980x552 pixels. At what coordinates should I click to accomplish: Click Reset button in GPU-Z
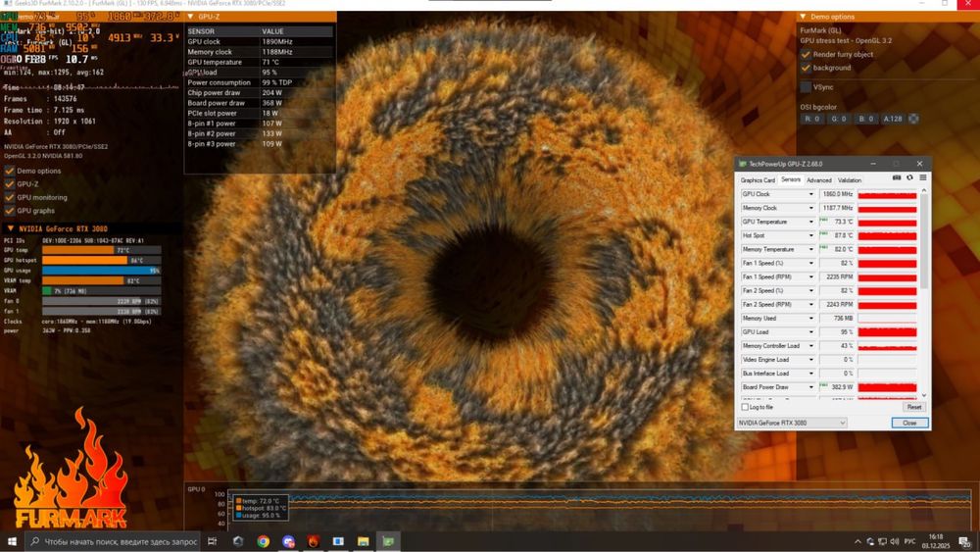click(x=913, y=407)
